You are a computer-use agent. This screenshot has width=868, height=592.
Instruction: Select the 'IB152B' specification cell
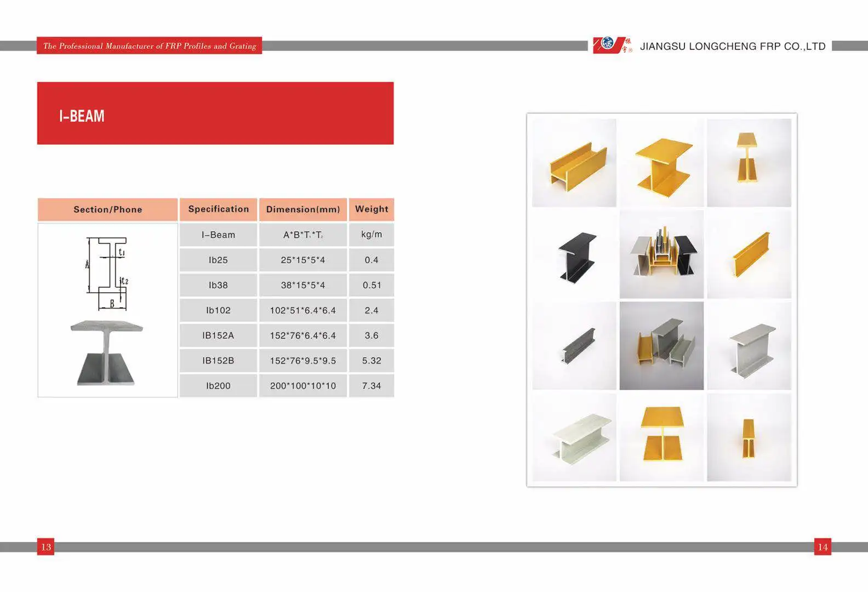click(x=219, y=361)
